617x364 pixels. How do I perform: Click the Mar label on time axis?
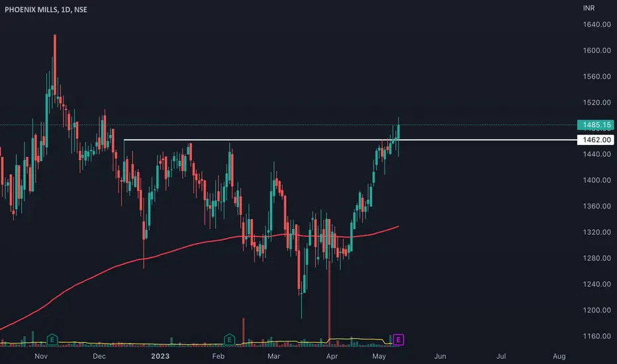(x=273, y=356)
